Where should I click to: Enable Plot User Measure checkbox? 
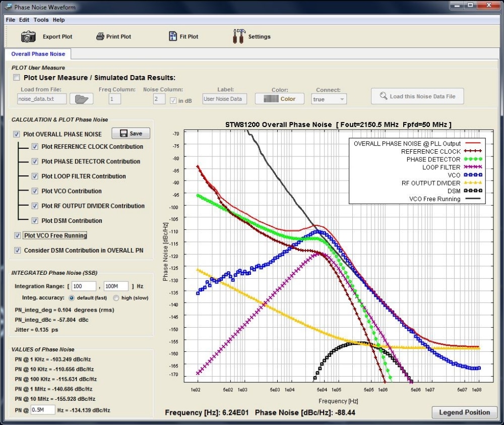point(17,78)
